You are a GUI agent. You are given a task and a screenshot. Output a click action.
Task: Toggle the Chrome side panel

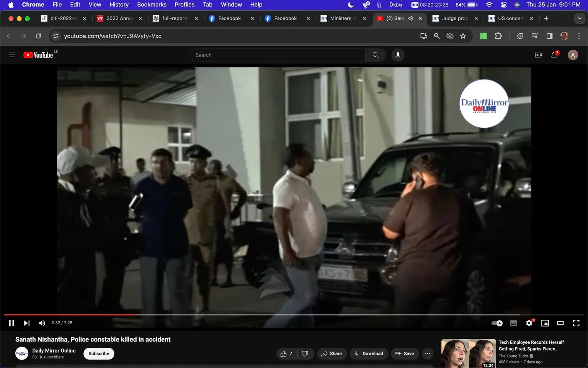[x=549, y=36]
